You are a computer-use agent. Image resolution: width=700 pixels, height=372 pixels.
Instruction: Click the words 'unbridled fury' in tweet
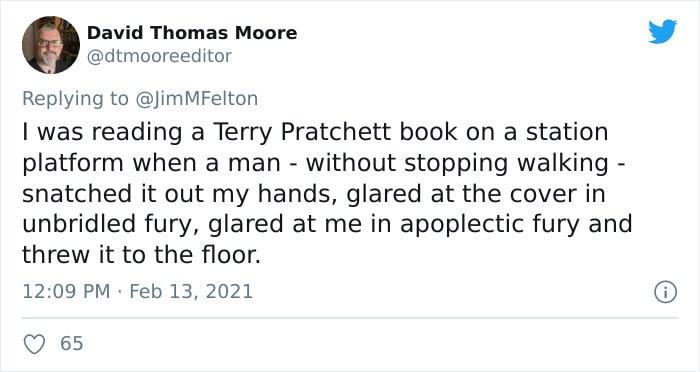tap(110, 224)
